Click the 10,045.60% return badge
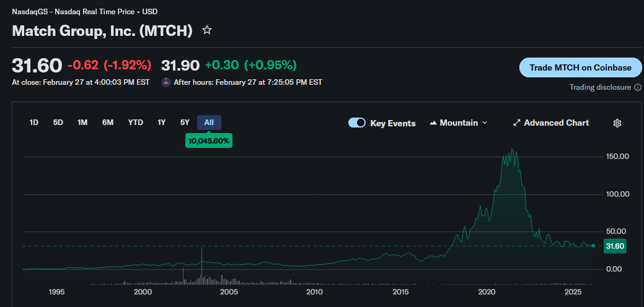The height and width of the screenshot is (307, 644). point(209,141)
